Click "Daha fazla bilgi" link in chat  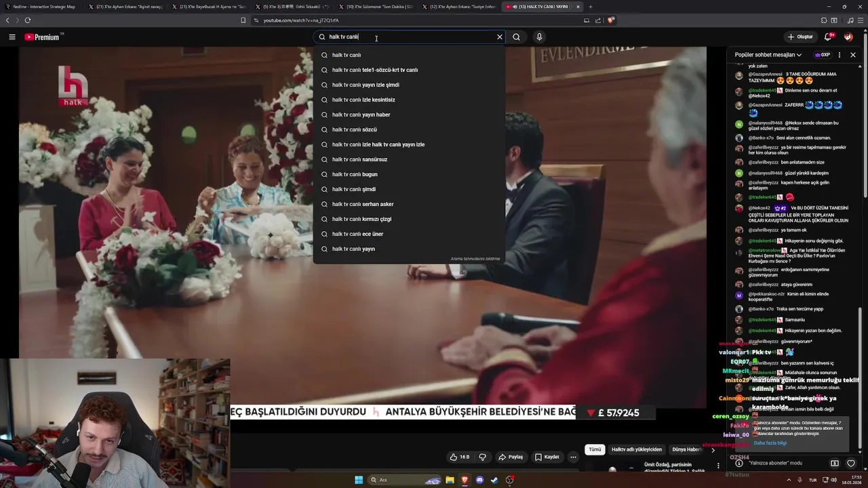[x=770, y=443]
